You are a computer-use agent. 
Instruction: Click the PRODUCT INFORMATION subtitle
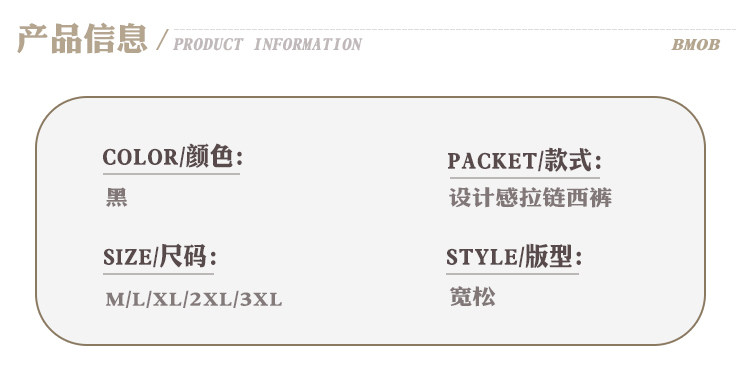[267, 44]
